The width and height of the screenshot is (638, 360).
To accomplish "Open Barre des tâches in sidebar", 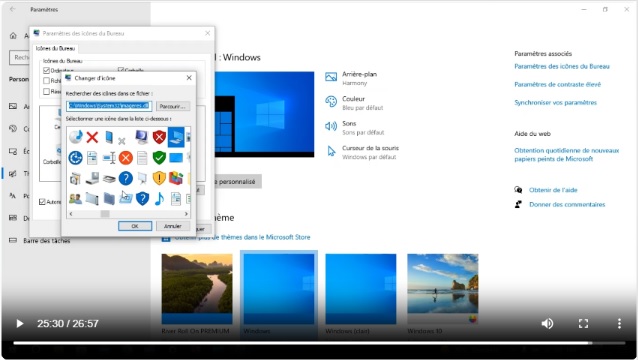I will tap(47, 241).
